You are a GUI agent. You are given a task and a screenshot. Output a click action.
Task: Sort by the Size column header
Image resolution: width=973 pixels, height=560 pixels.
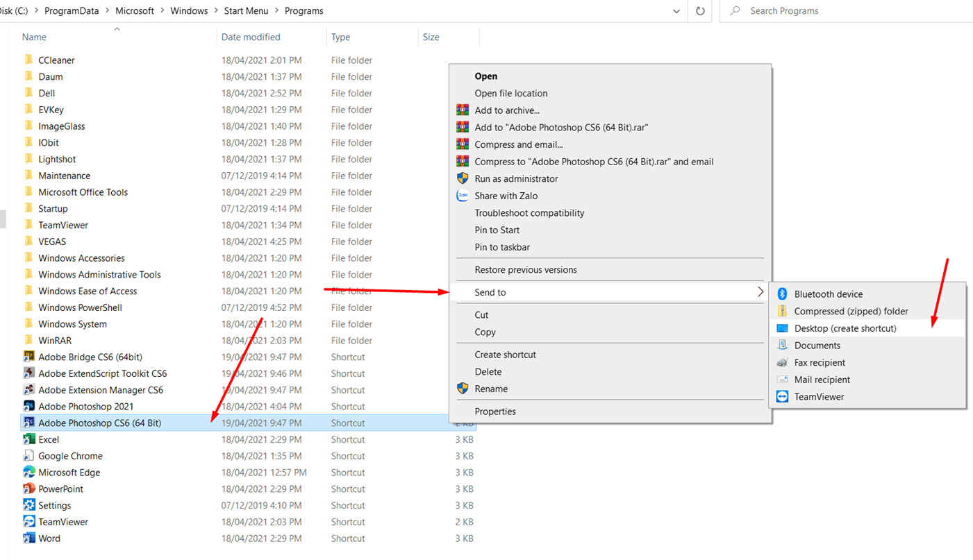(431, 37)
